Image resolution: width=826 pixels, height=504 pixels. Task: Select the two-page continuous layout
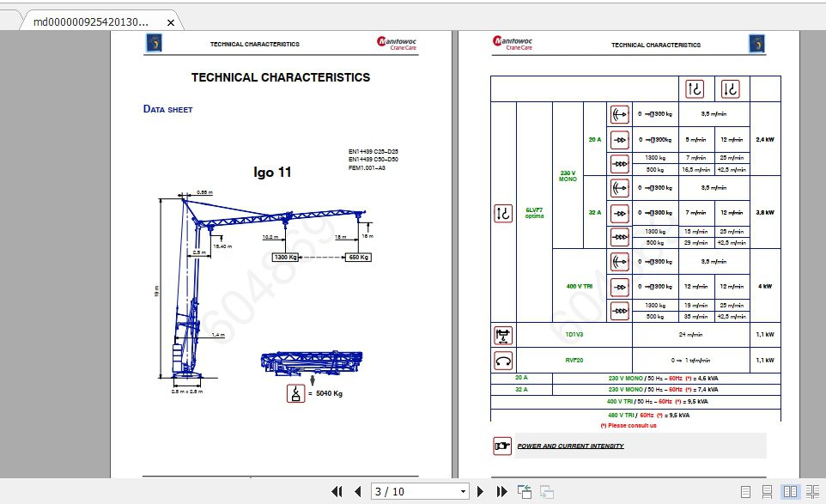(x=813, y=492)
